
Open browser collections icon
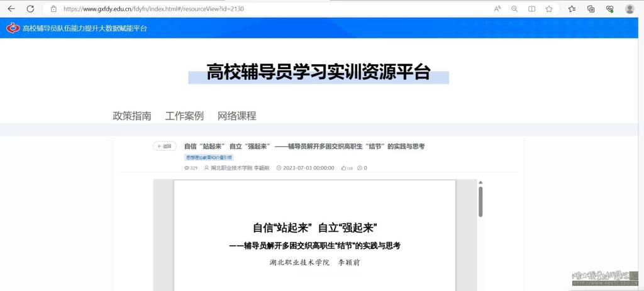tap(591, 9)
